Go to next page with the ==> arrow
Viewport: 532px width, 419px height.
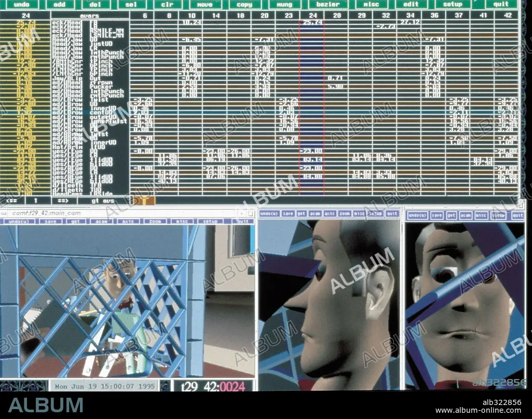(63, 201)
